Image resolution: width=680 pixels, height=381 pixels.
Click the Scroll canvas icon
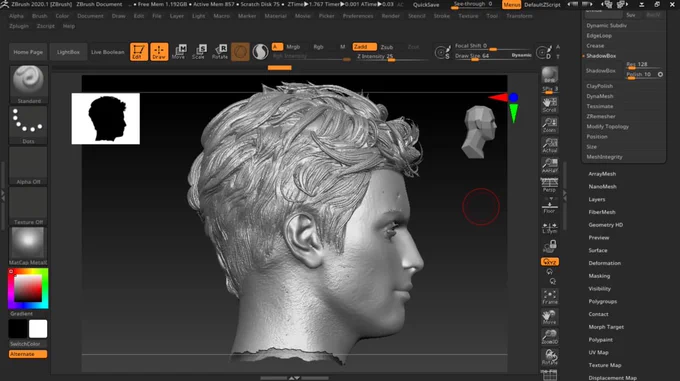(549, 104)
